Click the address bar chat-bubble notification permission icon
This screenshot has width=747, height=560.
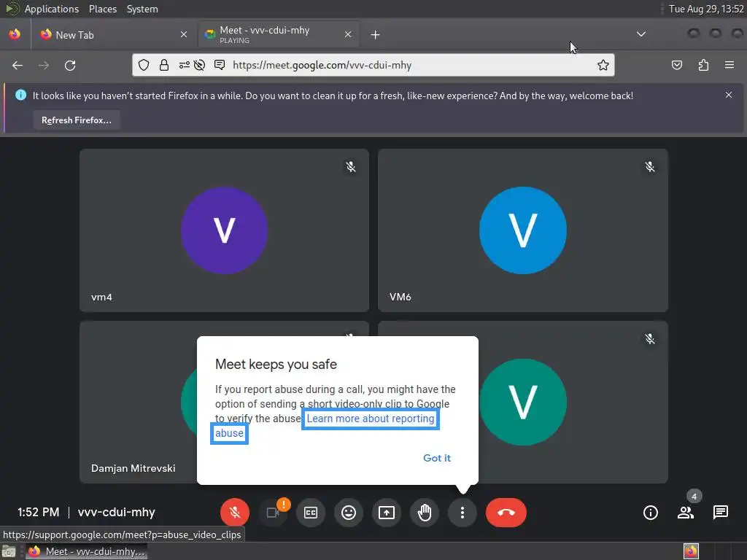[x=220, y=65]
